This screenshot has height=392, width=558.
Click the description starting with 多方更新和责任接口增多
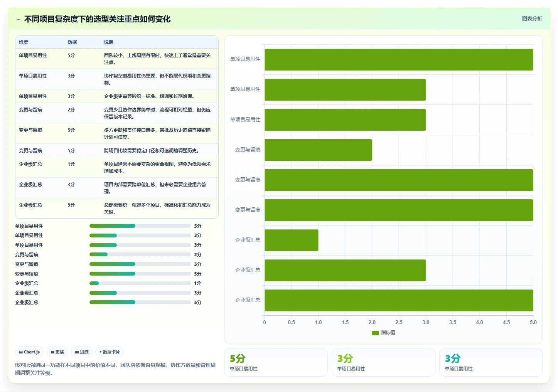pyautogui.click(x=157, y=133)
